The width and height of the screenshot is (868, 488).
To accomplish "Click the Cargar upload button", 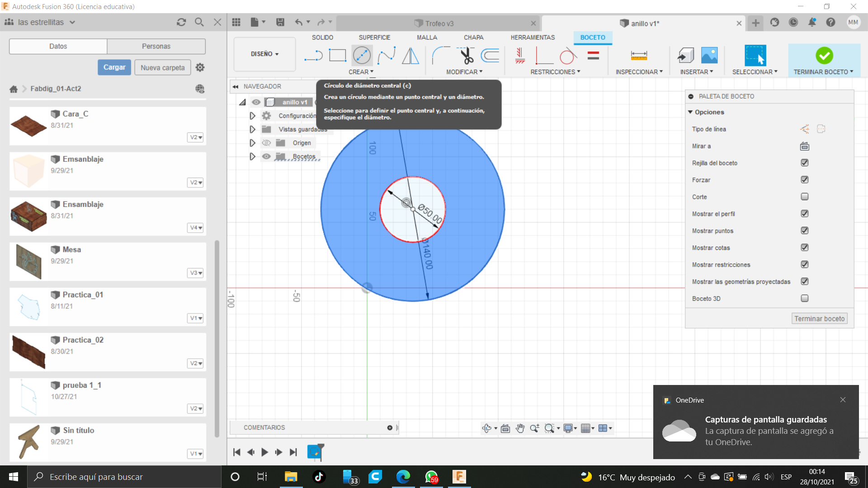I will click(114, 67).
